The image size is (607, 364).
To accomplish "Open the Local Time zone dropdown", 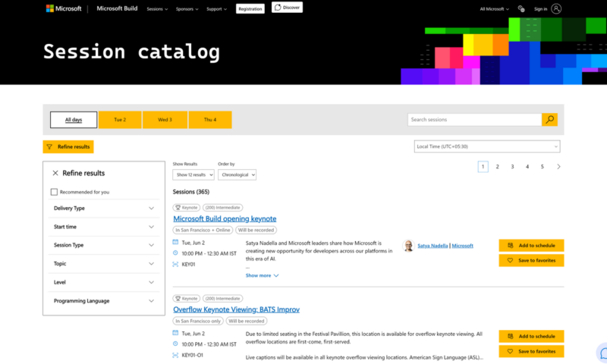I will pyautogui.click(x=487, y=146).
